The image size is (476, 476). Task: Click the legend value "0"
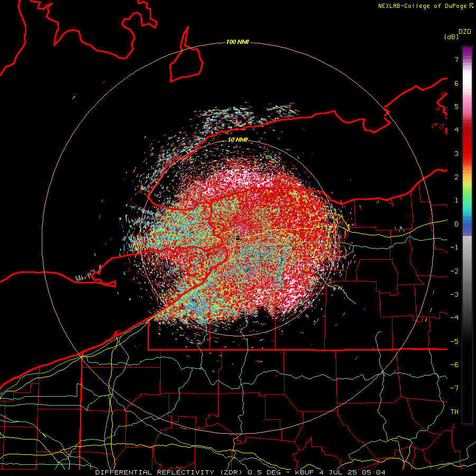click(x=456, y=224)
